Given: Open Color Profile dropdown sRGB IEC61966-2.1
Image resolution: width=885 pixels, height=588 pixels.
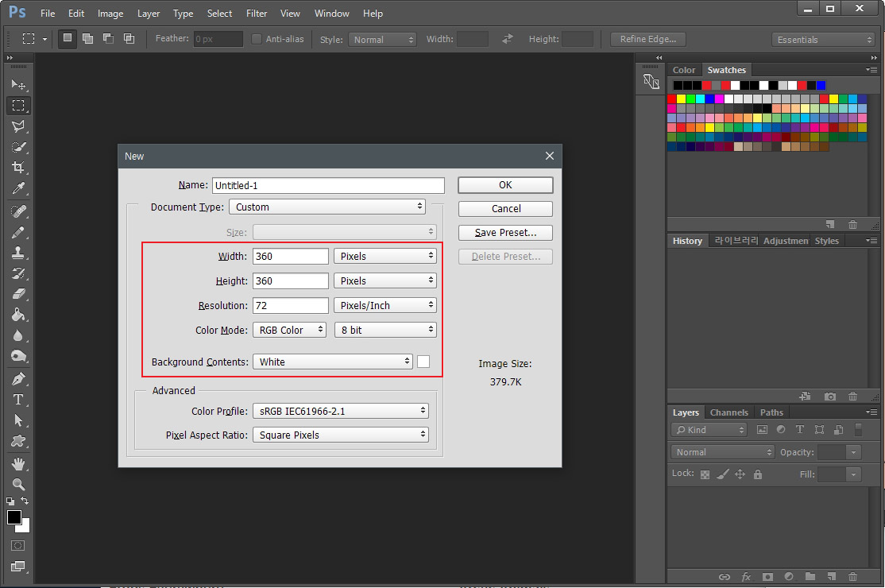Looking at the screenshot, I should point(340,411).
